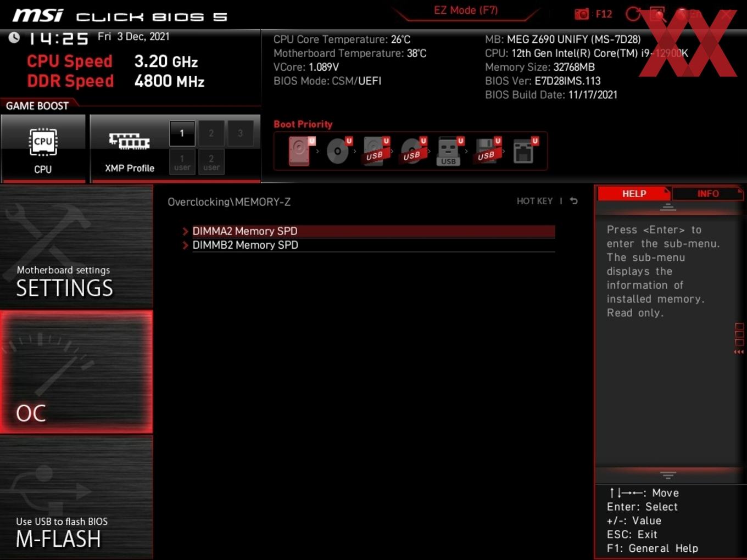Choose XMP user profile 1
This screenshot has height=560, width=747.
(x=182, y=162)
